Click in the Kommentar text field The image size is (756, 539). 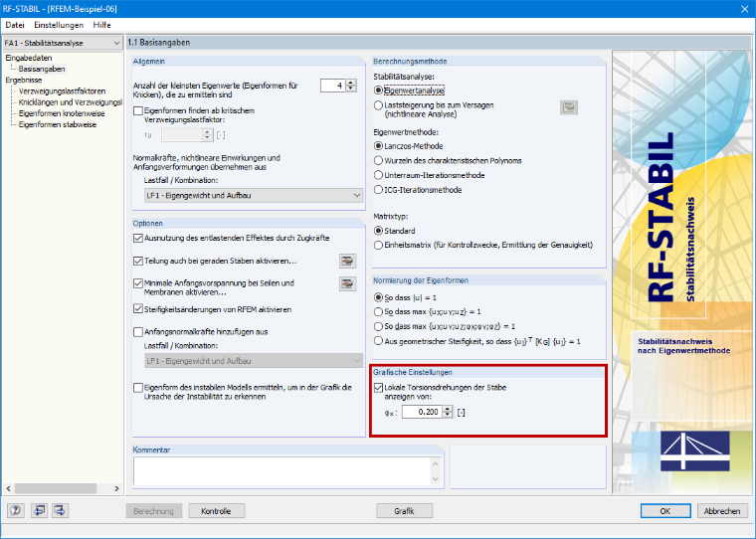click(x=283, y=471)
